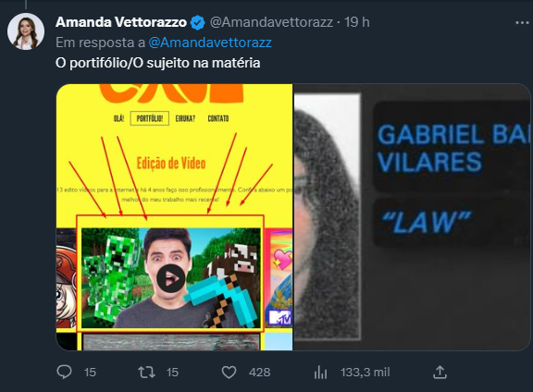533x392 pixels.
Task: Click the 428 likes count
Action: pos(259,373)
